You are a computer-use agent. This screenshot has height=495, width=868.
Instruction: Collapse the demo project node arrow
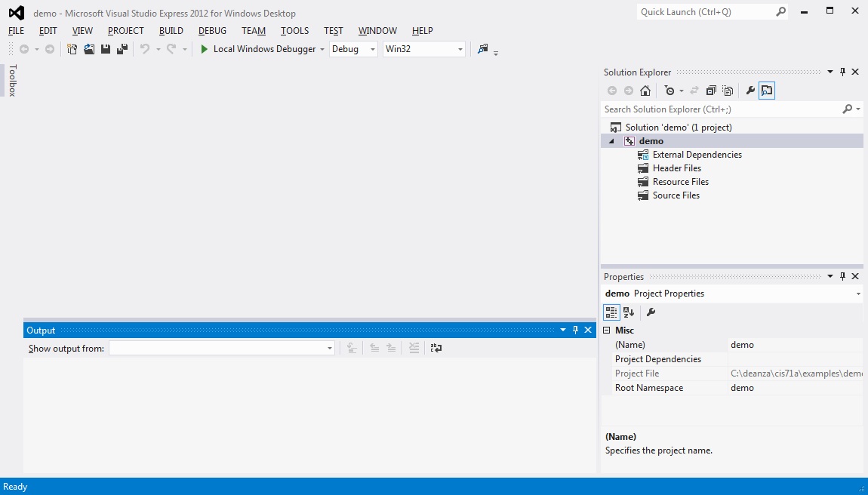[x=611, y=141]
